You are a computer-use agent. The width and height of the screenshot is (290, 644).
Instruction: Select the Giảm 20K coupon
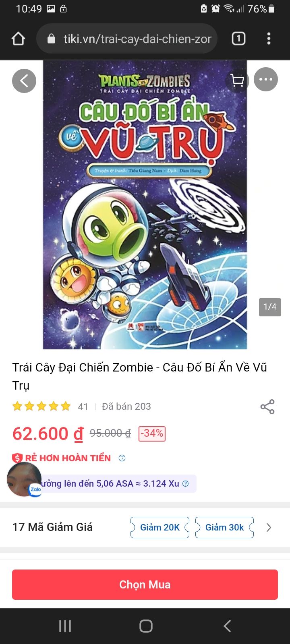coord(160,527)
